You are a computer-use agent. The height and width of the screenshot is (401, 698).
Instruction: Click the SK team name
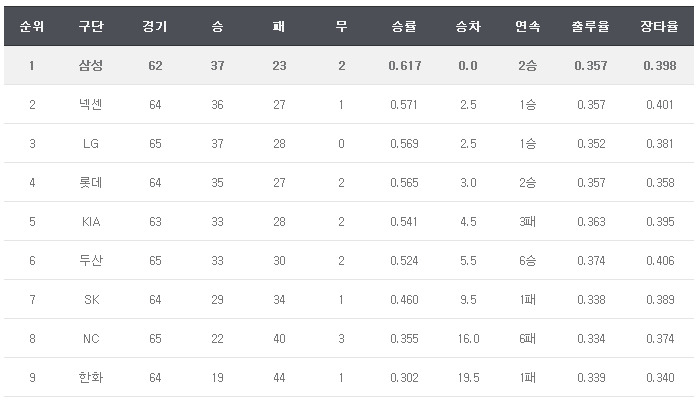(91, 300)
